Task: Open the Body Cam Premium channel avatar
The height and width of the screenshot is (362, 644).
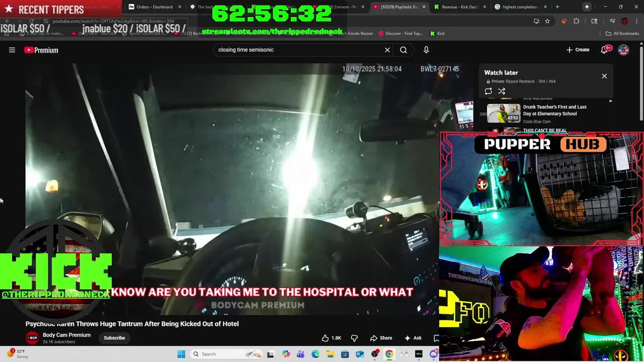Action: point(32,338)
